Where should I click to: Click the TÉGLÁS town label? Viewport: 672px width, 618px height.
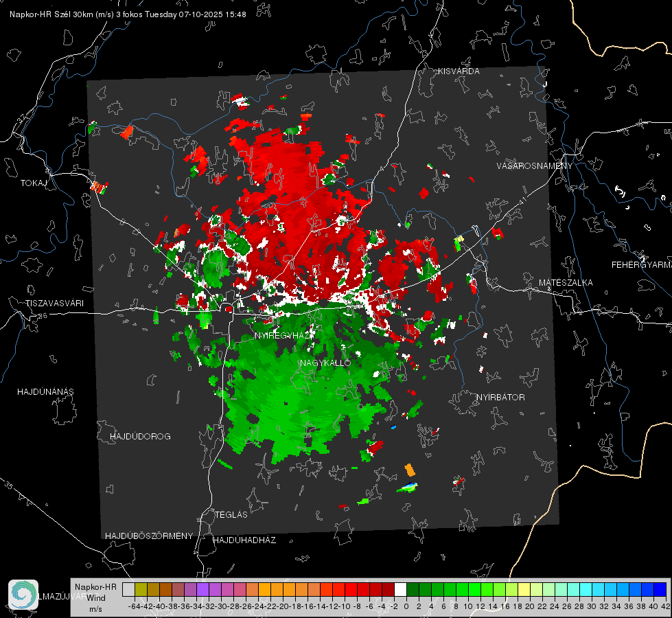pyautogui.click(x=231, y=515)
